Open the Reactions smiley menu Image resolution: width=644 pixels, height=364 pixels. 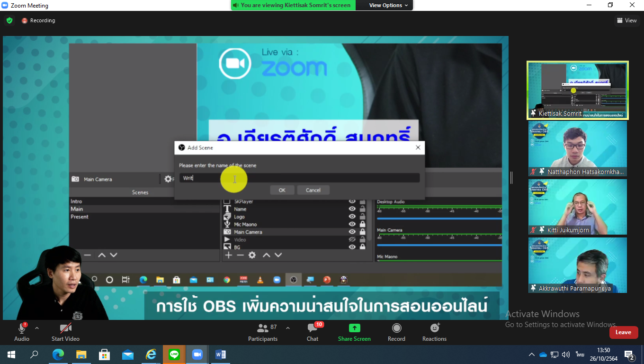(435, 328)
